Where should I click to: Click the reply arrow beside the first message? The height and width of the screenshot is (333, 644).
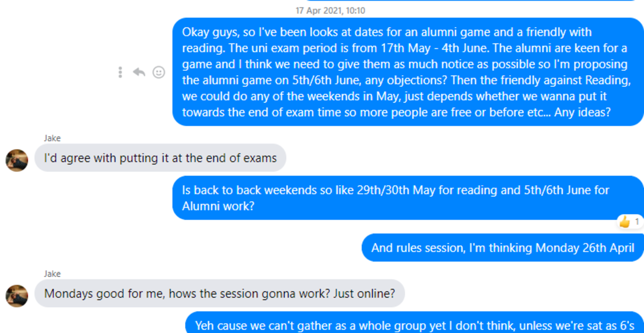coord(139,72)
